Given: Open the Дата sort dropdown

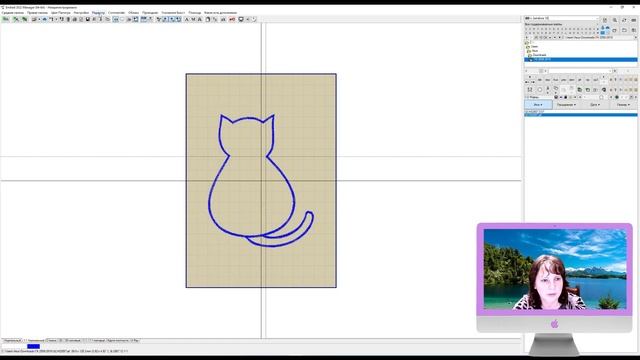Looking at the screenshot, I should [595, 105].
